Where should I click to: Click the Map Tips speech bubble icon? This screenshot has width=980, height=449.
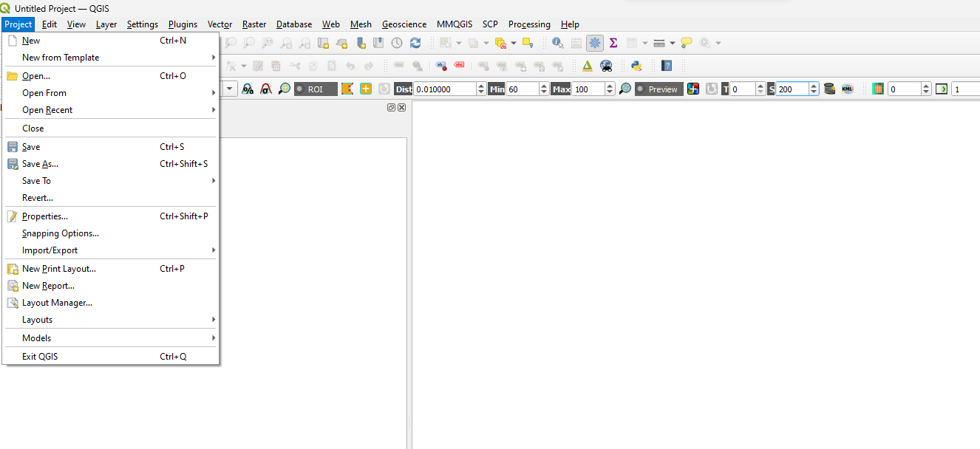(x=687, y=44)
